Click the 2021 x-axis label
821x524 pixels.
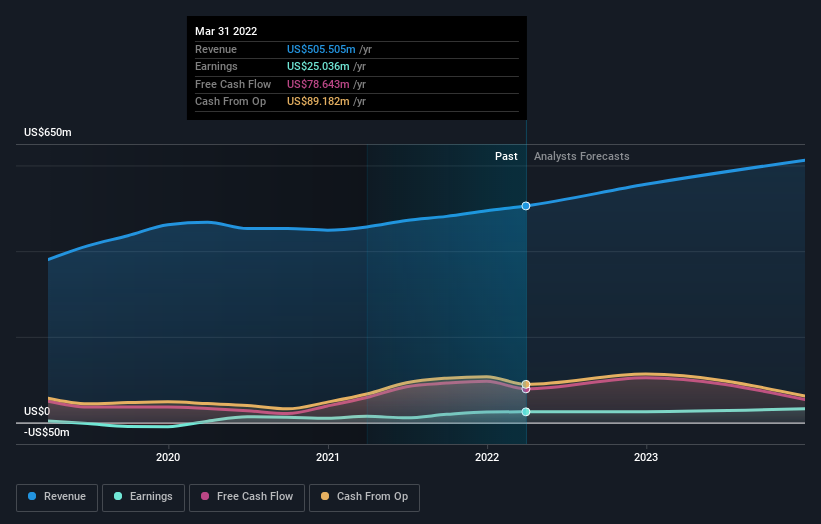point(328,457)
